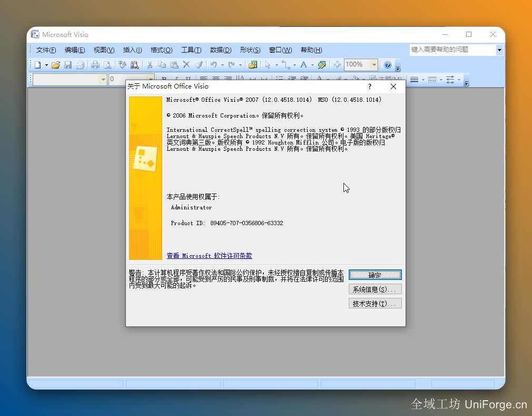Open the 数据(D) menu

(x=221, y=50)
